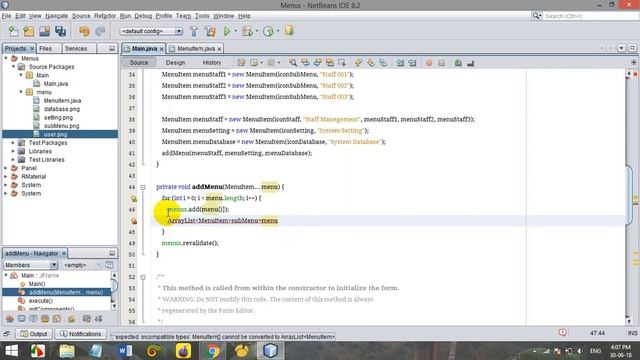The image size is (640, 360).
Task: Click the Comment code icon
Action: [x=458, y=63]
